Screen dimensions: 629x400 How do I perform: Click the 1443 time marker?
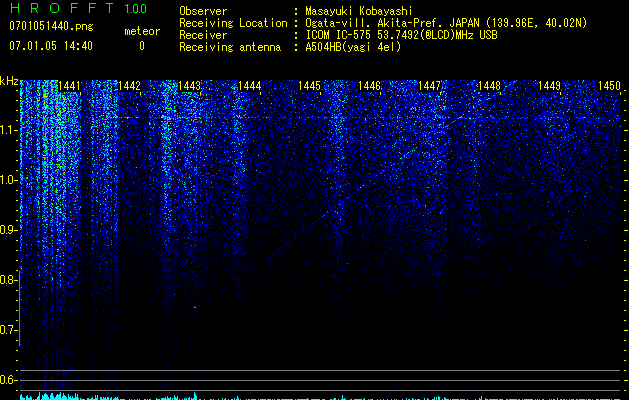(189, 86)
